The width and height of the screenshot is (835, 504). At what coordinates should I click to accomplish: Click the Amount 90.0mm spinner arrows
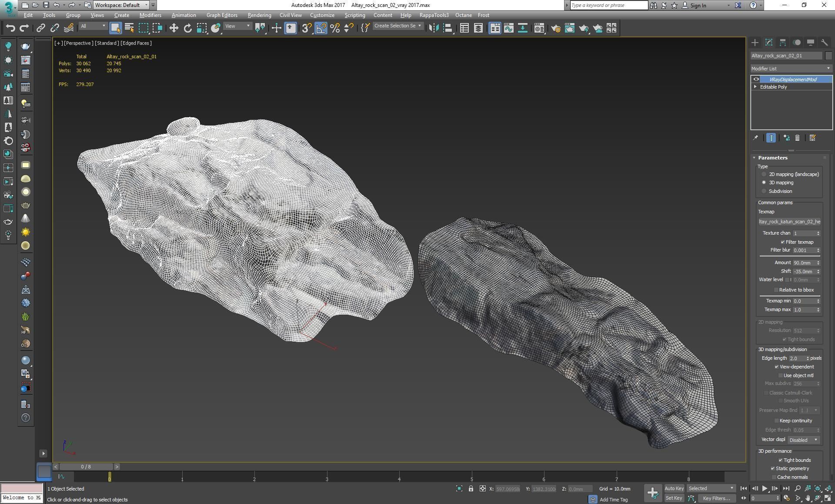click(x=818, y=263)
